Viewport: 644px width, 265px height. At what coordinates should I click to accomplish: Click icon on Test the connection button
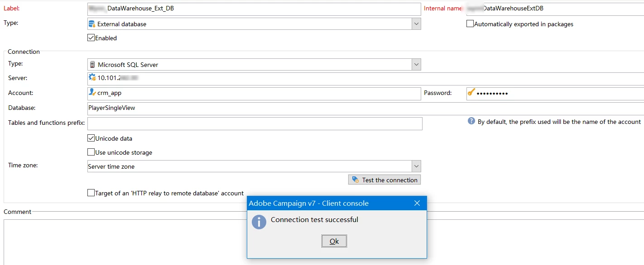pyautogui.click(x=356, y=180)
